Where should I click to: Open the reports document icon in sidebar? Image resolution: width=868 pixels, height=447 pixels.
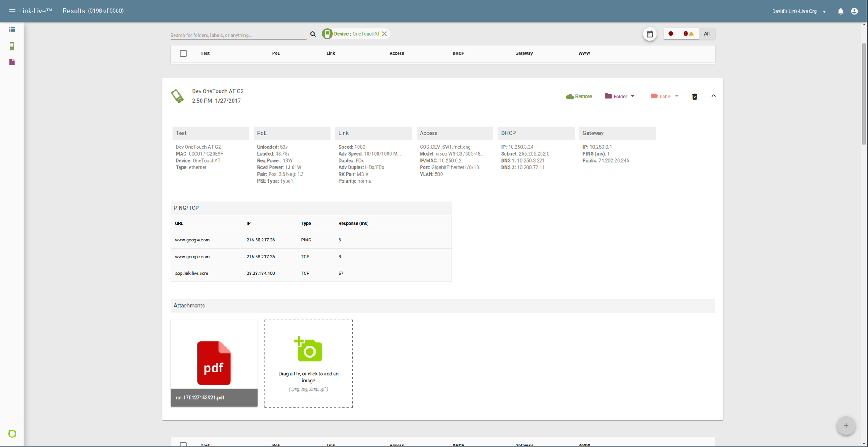[x=12, y=62]
